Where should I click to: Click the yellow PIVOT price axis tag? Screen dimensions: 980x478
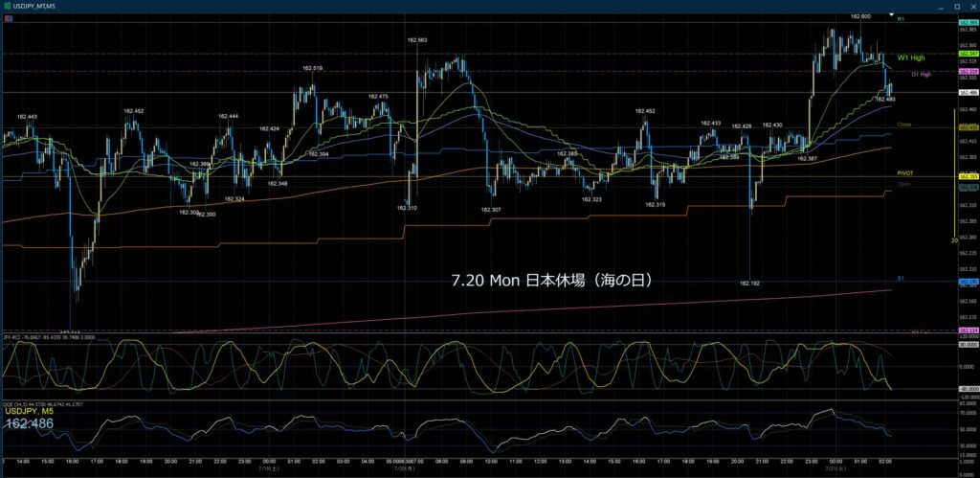[x=969, y=177]
